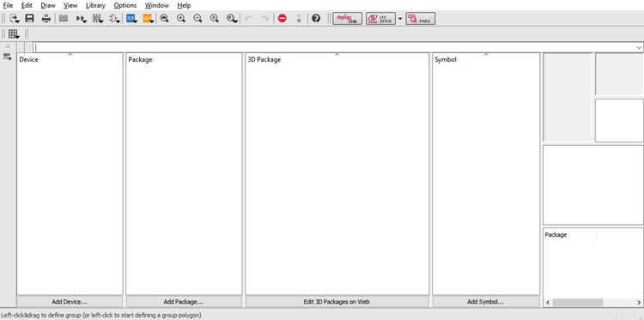Sort by the Device column header
644x320 pixels.
tap(70, 59)
